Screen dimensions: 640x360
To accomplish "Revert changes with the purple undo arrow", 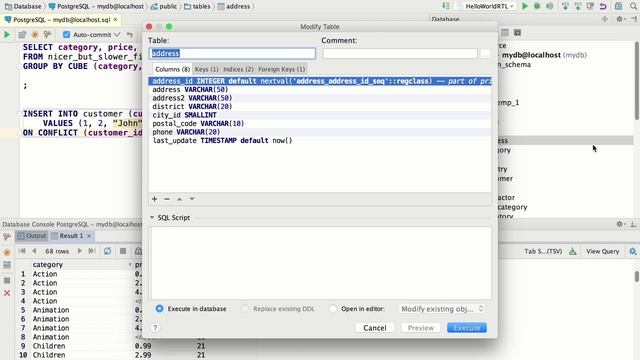I will pyautogui.click(x=603, y=6).
